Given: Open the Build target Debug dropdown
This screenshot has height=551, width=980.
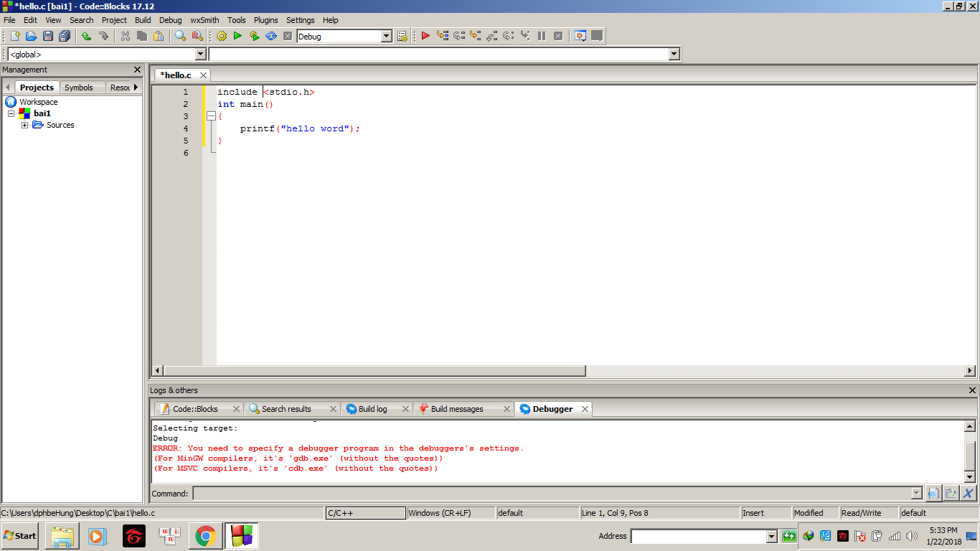Looking at the screenshot, I should tap(387, 37).
